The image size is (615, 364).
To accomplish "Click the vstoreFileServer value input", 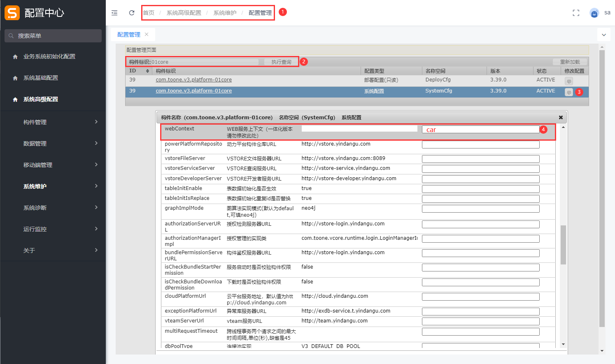I will [x=480, y=159].
